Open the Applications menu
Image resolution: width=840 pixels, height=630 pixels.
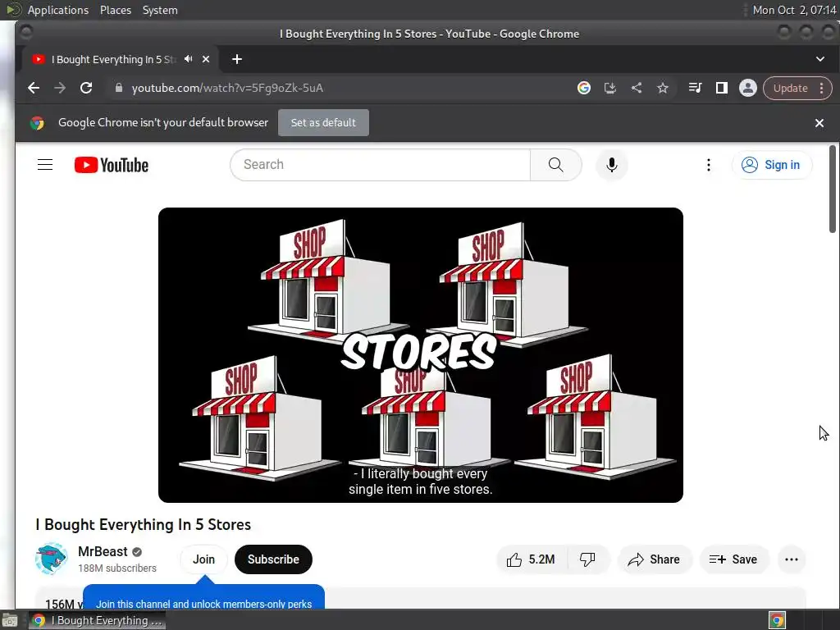(x=58, y=10)
